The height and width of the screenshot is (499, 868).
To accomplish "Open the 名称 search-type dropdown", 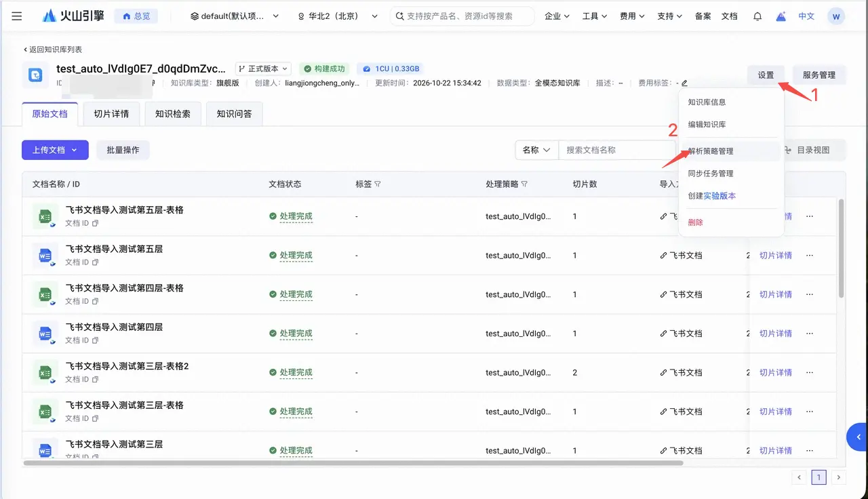I will coord(536,150).
